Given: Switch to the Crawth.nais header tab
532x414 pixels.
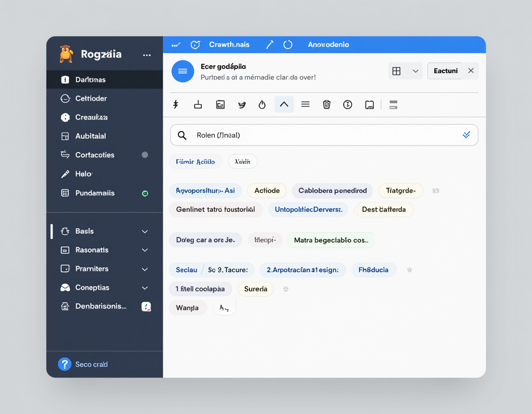Looking at the screenshot, I should point(229,44).
